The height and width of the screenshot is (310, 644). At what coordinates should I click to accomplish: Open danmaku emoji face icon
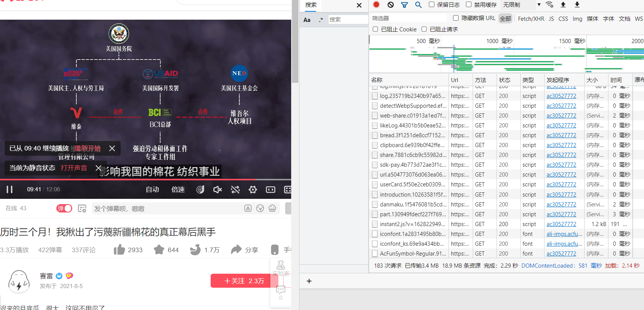[260, 208]
